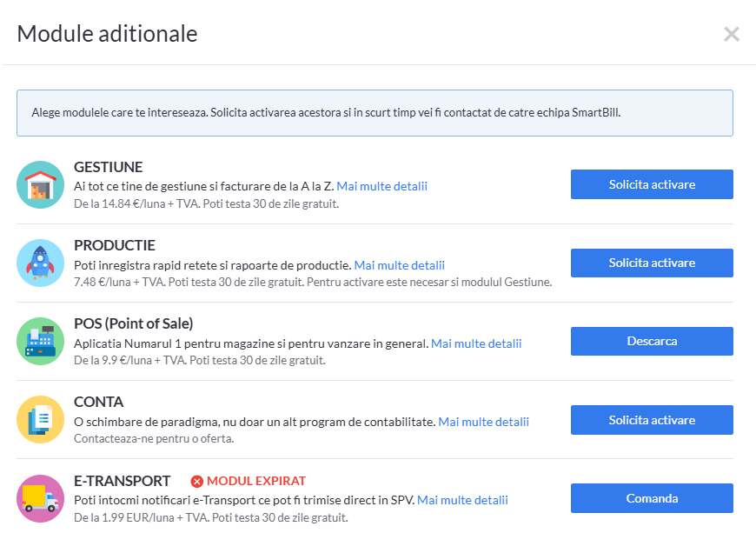Request activation for the Conta module
Viewport: 756px width, 553px height.
pyautogui.click(x=652, y=420)
